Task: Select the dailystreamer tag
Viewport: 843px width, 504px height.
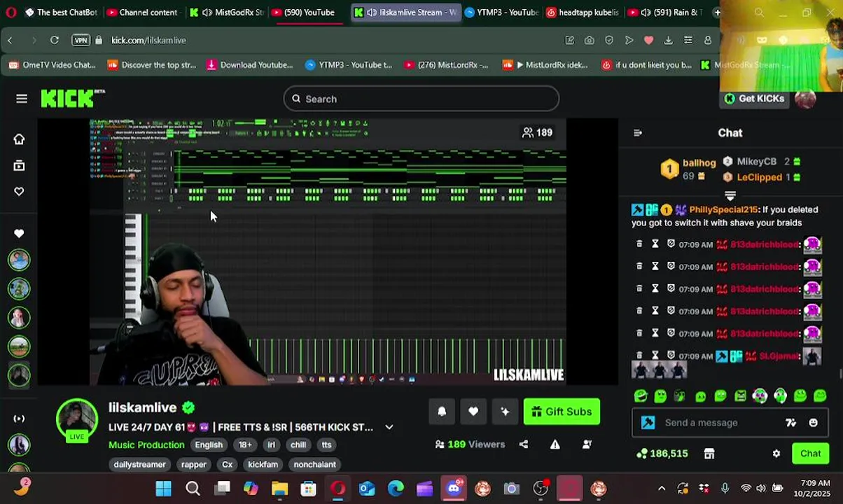Action: [x=140, y=464]
